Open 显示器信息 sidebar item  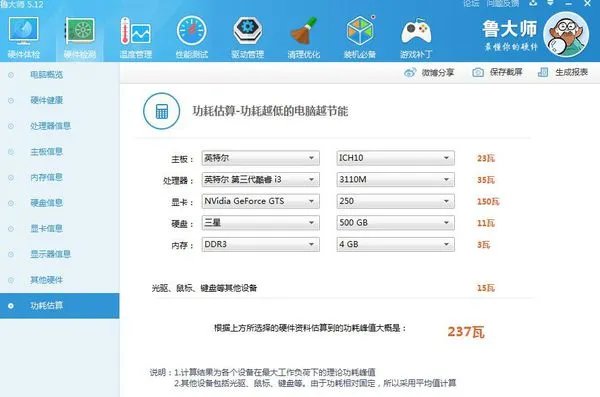pos(51,254)
